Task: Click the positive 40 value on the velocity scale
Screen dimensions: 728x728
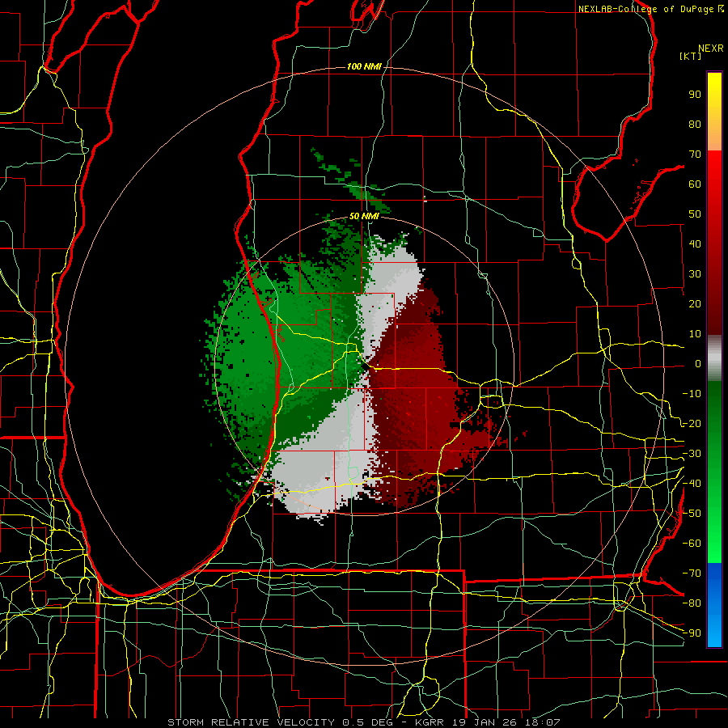Action: 695,243
